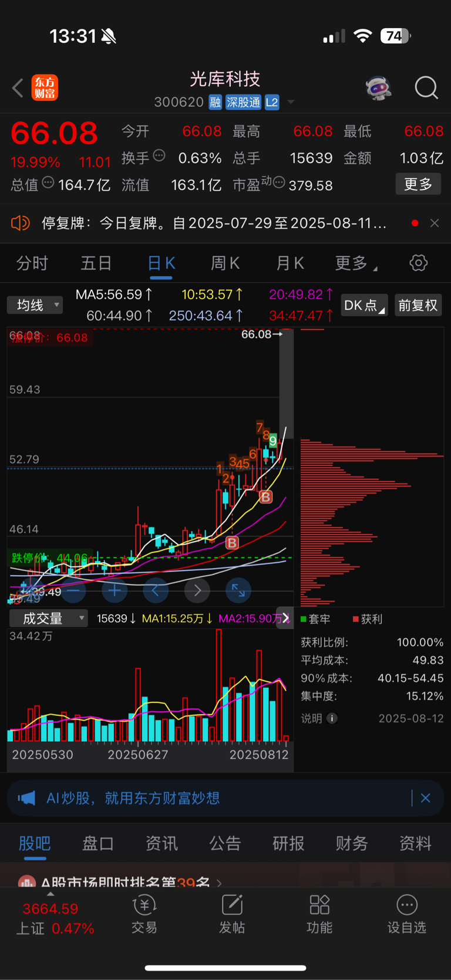Image resolution: width=451 pixels, height=980 pixels.
Task: Expand chart to fullscreen
Action: pos(238,590)
